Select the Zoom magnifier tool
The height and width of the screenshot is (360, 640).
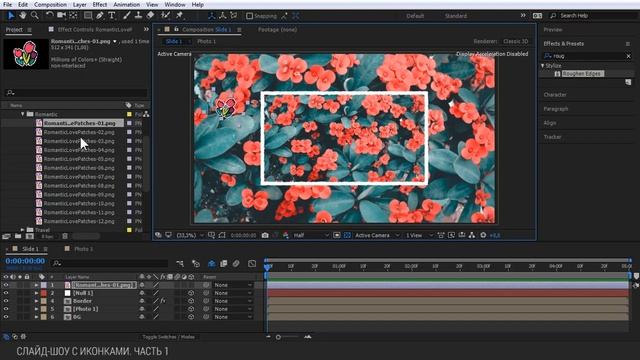coord(35,16)
